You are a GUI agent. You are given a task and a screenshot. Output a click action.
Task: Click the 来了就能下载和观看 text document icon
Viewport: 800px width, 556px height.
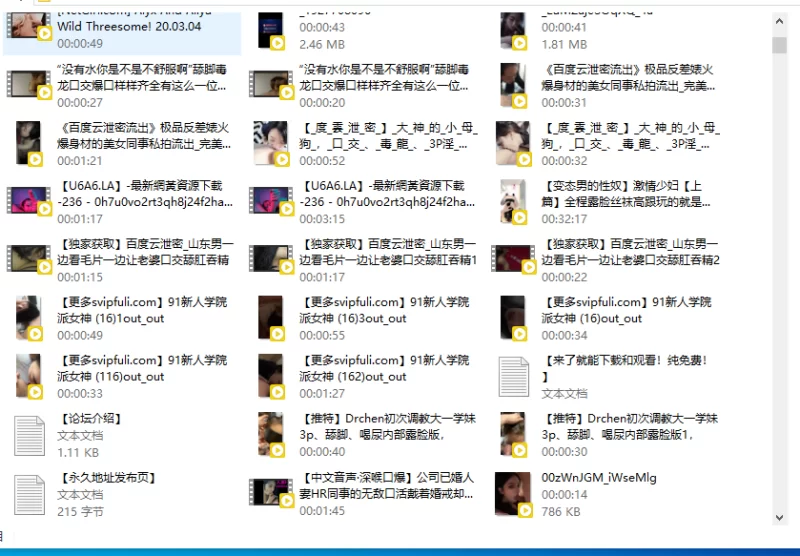(x=513, y=377)
